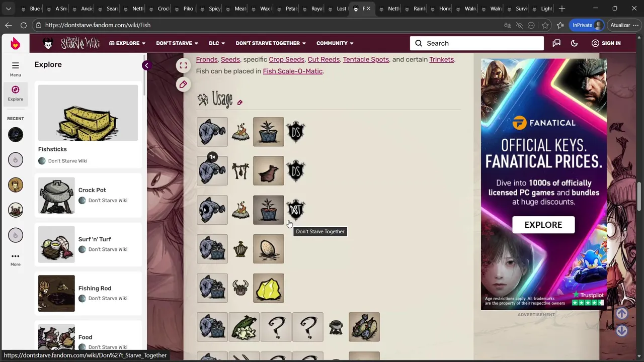Switch to the Spicy browser tab
This screenshot has width=644, height=362.
point(209,9)
